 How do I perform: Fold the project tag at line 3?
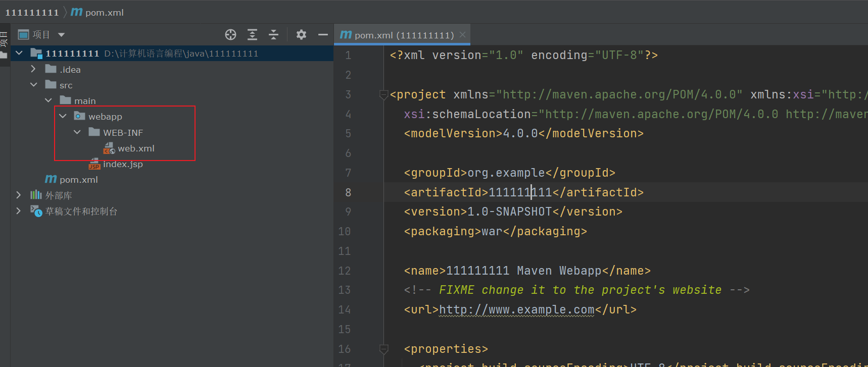coord(383,94)
